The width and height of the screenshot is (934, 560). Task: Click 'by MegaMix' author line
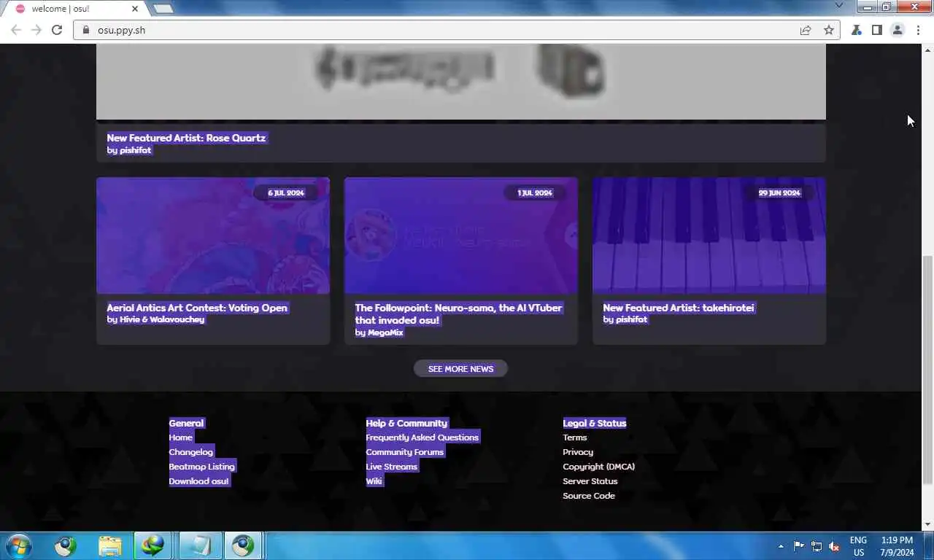[x=379, y=332]
